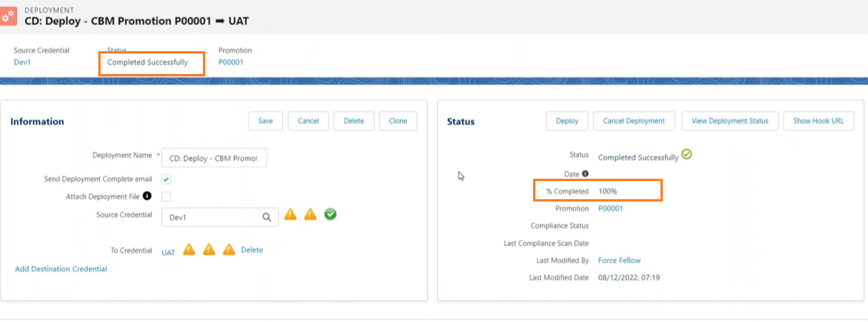Select the Last Modified Date value 08/12/2022, 07:19
This screenshot has height=322, width=868.
point(629,277)
